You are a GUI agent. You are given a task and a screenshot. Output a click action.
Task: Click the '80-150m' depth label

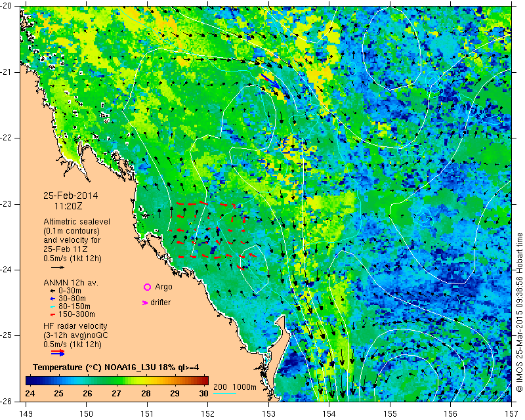coord(74,306)
